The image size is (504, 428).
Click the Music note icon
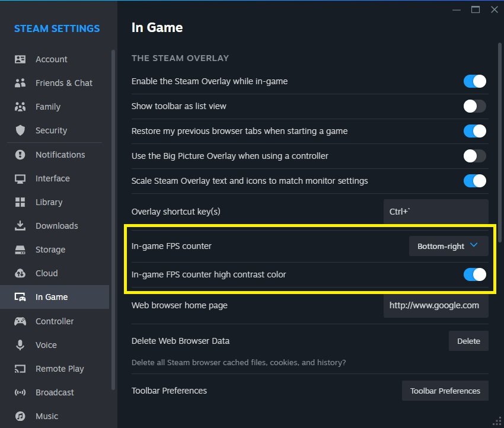(20, 416)
